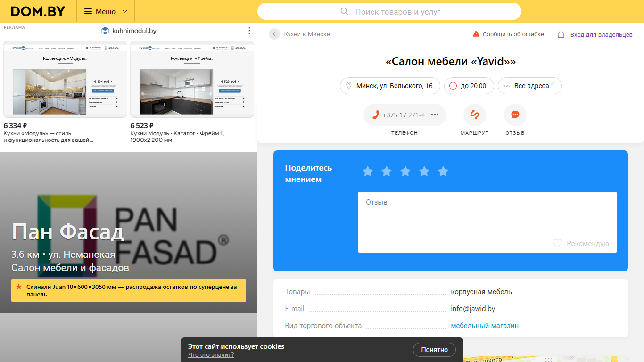Open Вход для владельцев link
Image resolution: width=644 pixels, height=362 pixels.
[x=602, y=35]
